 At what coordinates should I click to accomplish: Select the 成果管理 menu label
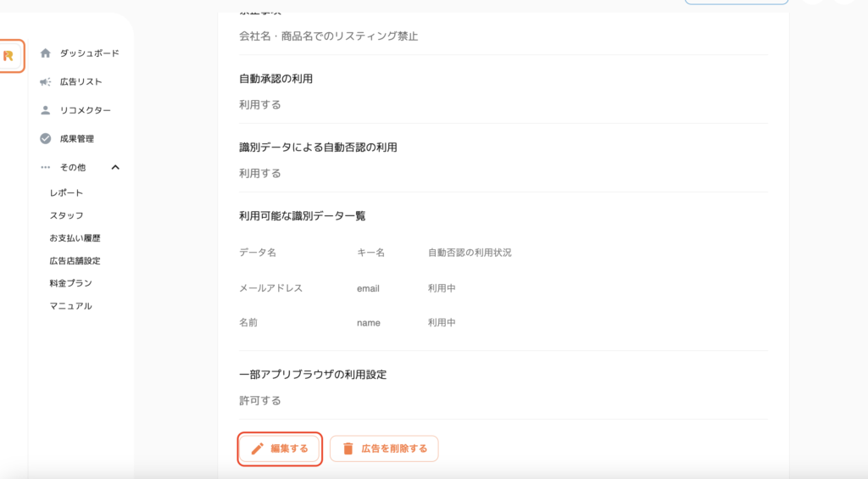click(x=77, y=138)
